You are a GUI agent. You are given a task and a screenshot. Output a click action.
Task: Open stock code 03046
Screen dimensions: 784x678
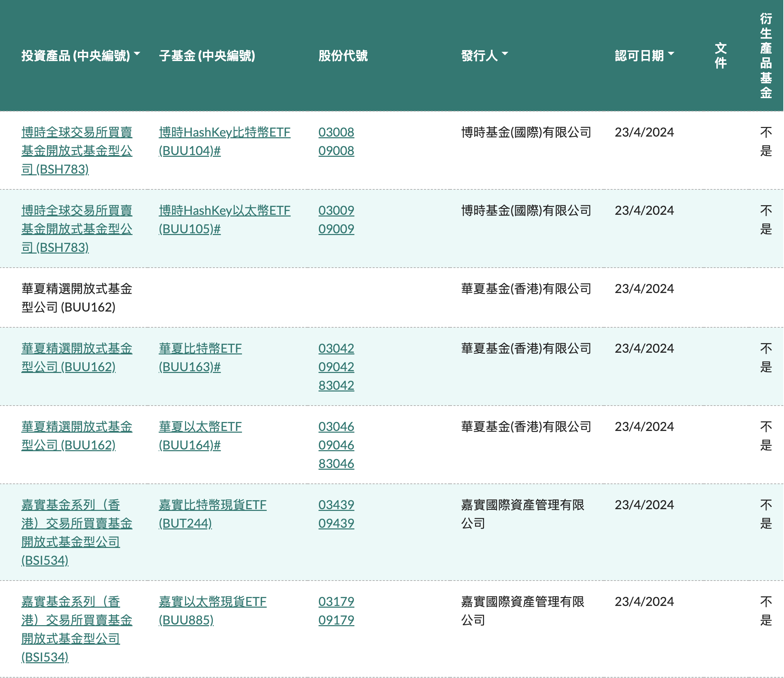[x=336, y=427]
